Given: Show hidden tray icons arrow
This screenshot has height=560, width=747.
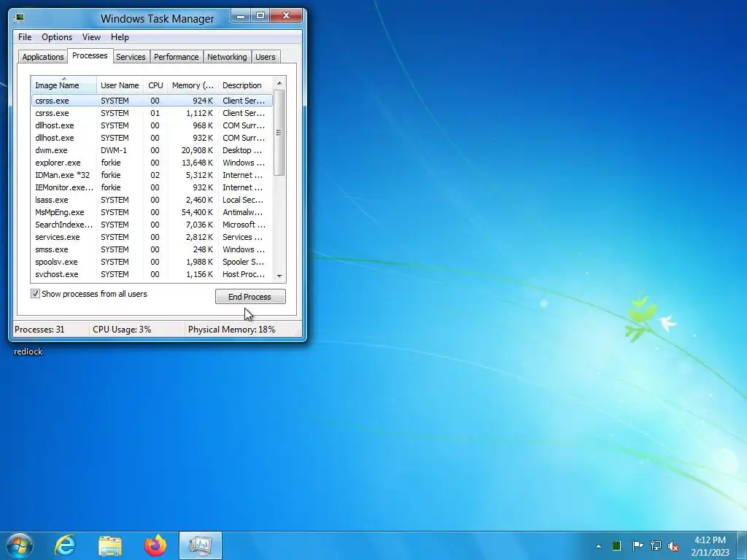Looking at the screenshot, I should 598,546.
